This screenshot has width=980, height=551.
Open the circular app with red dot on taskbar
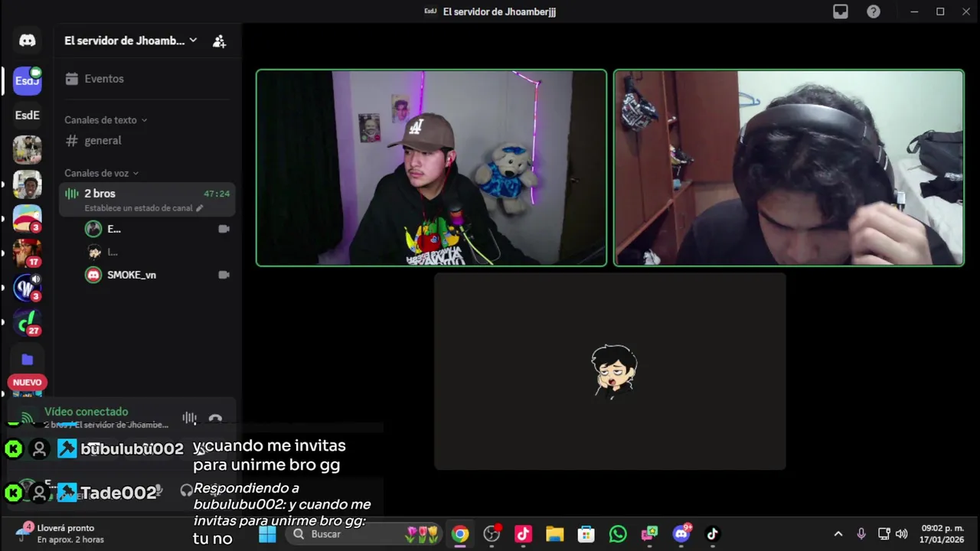click(x=492, y=534)
